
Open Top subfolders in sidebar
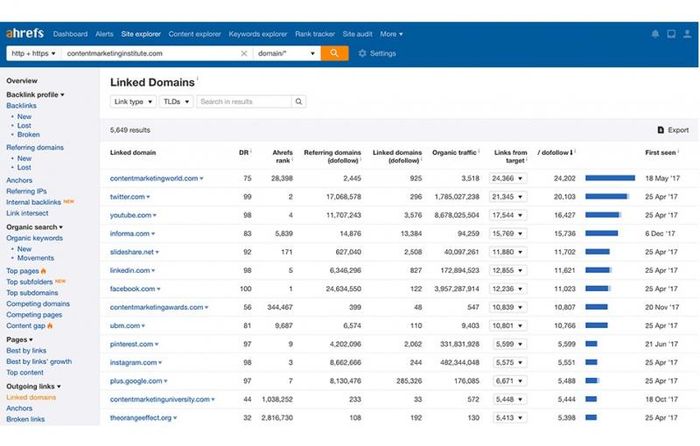pyautogui.click(x=29, y=282)
